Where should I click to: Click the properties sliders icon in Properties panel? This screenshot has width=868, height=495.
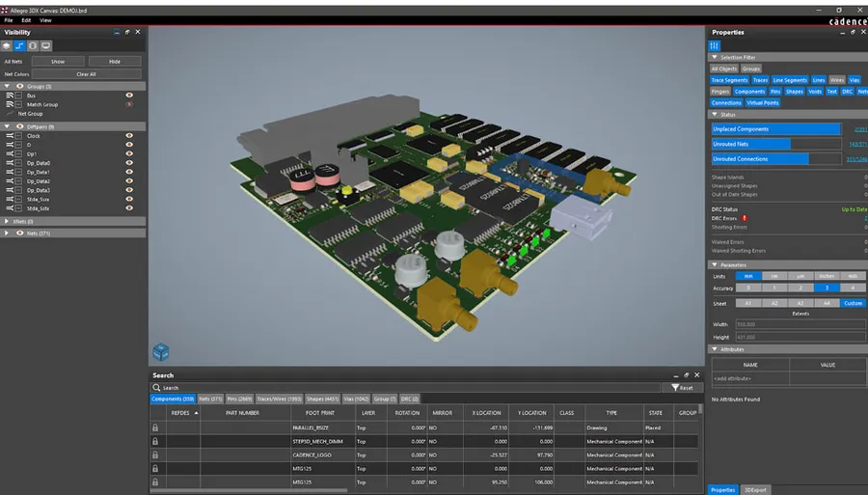(714, 45)
